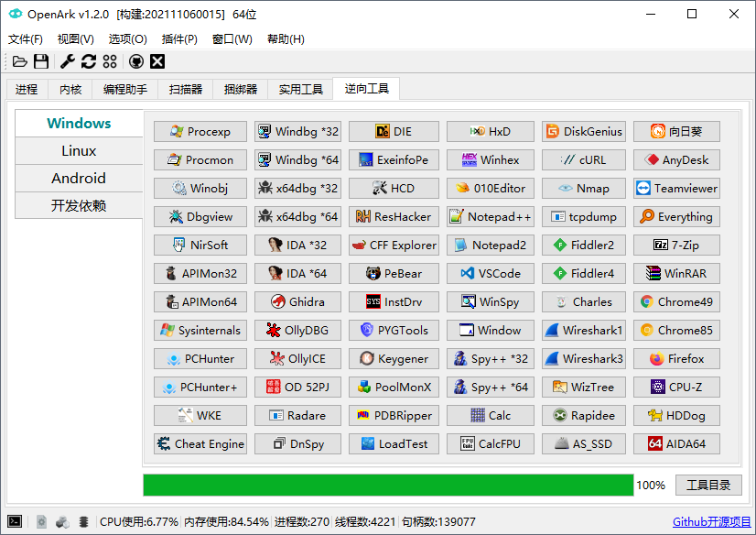The width and height of the screenshot is (756, 535).
Task: Select the Windows category
Action: [79, 124]
